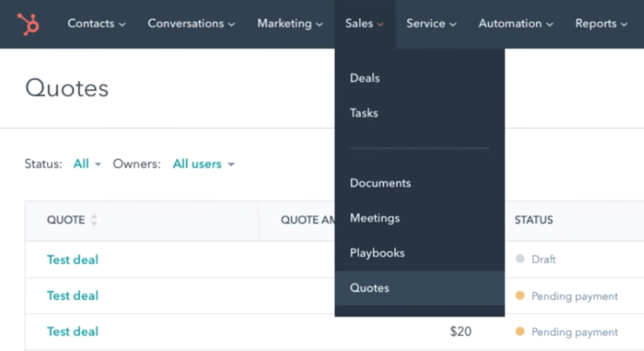Image resolution: width=644 pixels, height=351 pixels.
Task: Open the Automation menu
Action: [x=516, y=24]
